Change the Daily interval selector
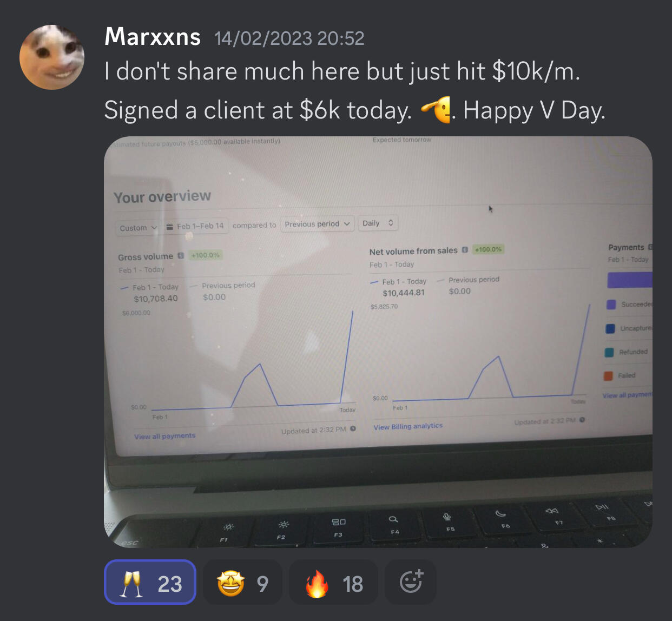Image resolution: width=672 pixels, height=621 pixels. click(378, 223)
